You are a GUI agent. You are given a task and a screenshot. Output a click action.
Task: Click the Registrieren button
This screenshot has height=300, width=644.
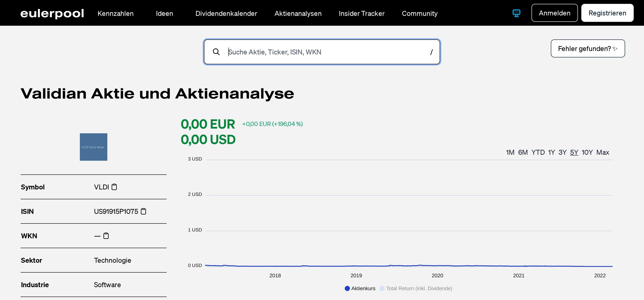607,13
